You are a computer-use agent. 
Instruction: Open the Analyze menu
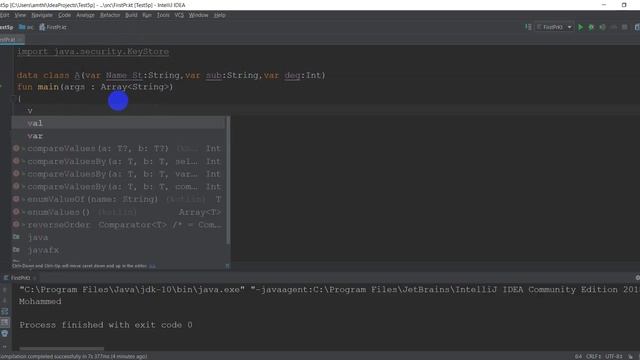[x=85, y=15]
